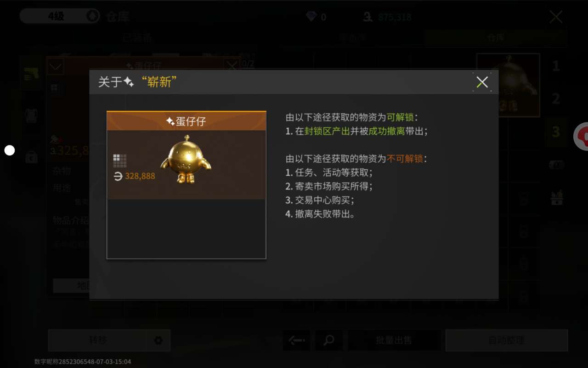Select warehouse page 2

coord(556,98)
